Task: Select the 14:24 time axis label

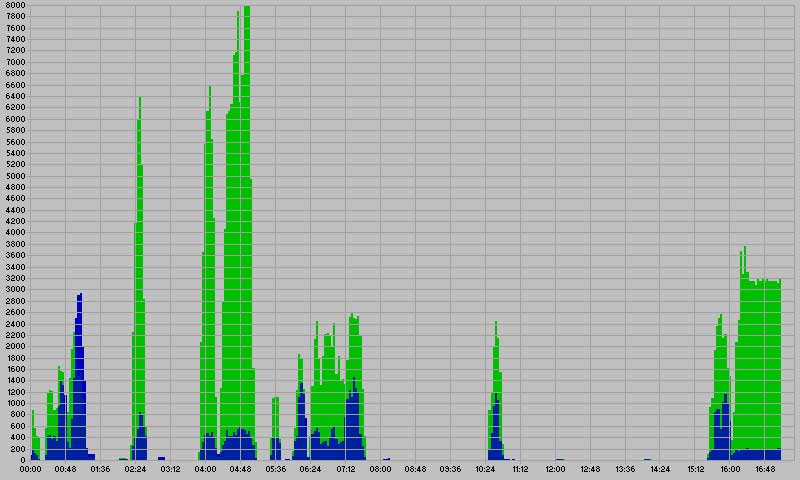Action: [x=660, y=468]
